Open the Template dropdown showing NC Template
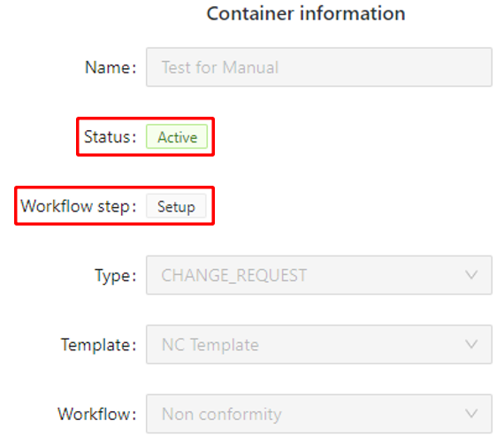Image resolution: width=504 pixels, height=444 pixels. coord(319,344)
